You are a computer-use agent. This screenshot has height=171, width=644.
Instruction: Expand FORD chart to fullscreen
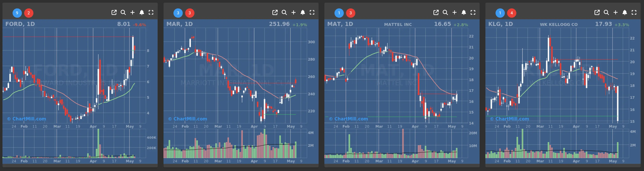(x=151, y=12)
